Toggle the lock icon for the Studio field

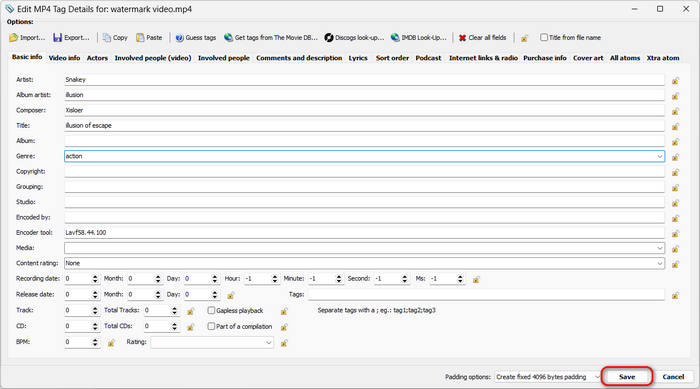675,203
